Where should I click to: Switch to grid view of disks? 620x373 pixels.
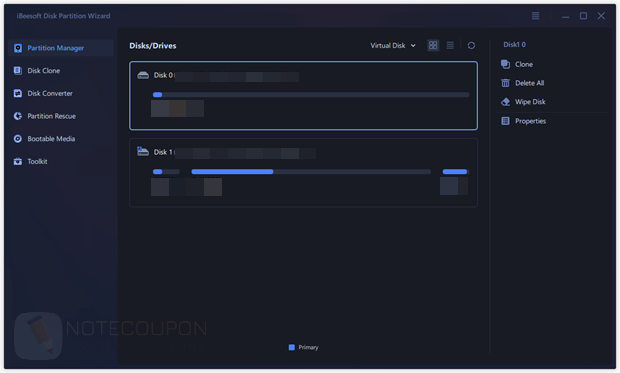[433, 45]
